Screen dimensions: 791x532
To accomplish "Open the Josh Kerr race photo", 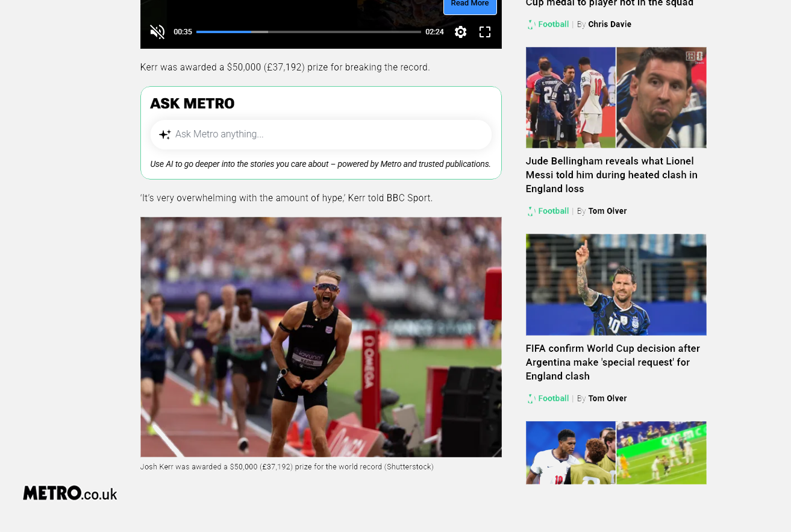I will pyautogui.click(x=321, y=337).
